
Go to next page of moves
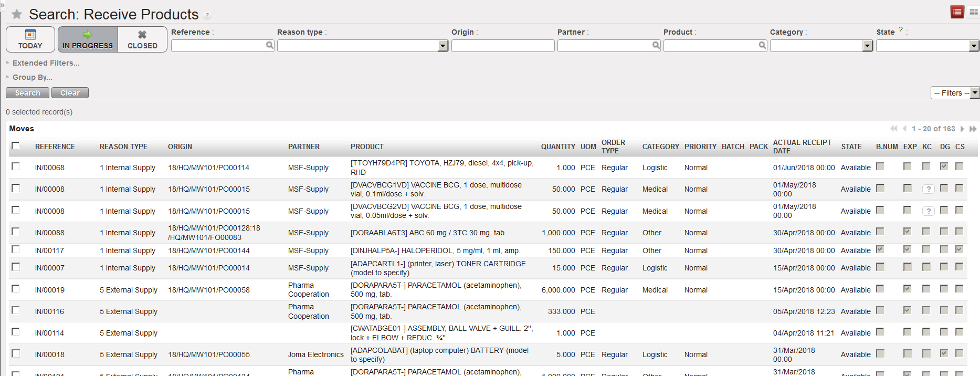(x=962, y=129)
